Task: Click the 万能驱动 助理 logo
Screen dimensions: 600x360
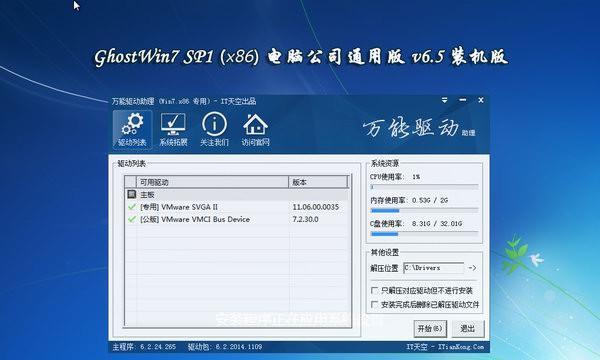Action: coord(419,128)
